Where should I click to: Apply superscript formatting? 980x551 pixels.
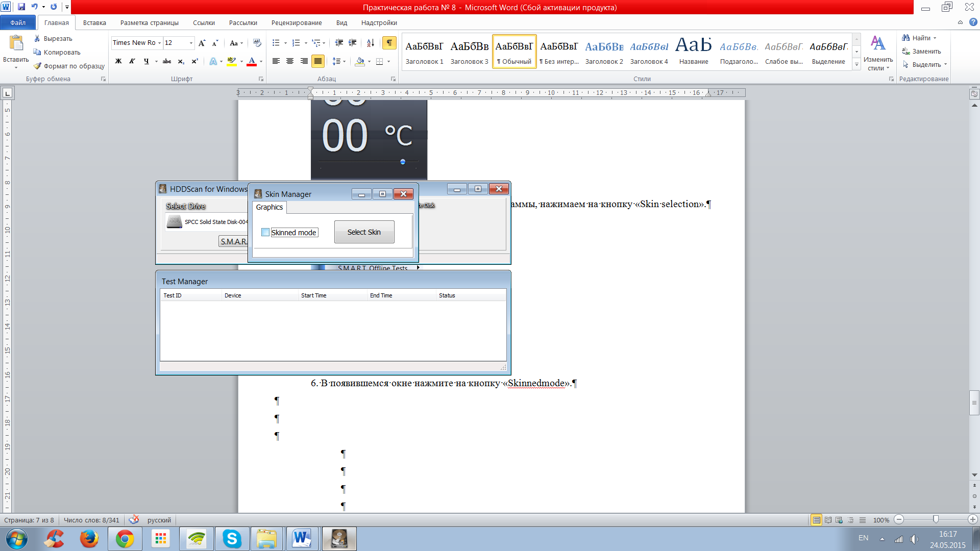(x=194, y=61)
